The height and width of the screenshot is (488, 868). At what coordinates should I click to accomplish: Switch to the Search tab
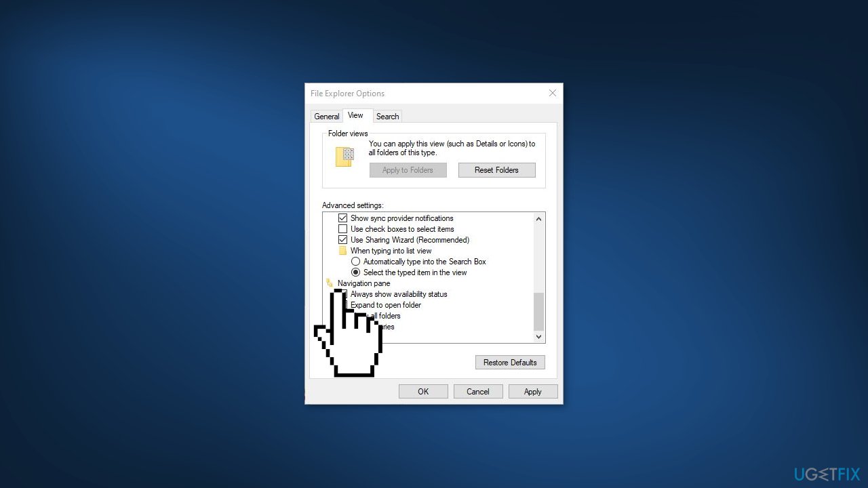coord(387,116)
